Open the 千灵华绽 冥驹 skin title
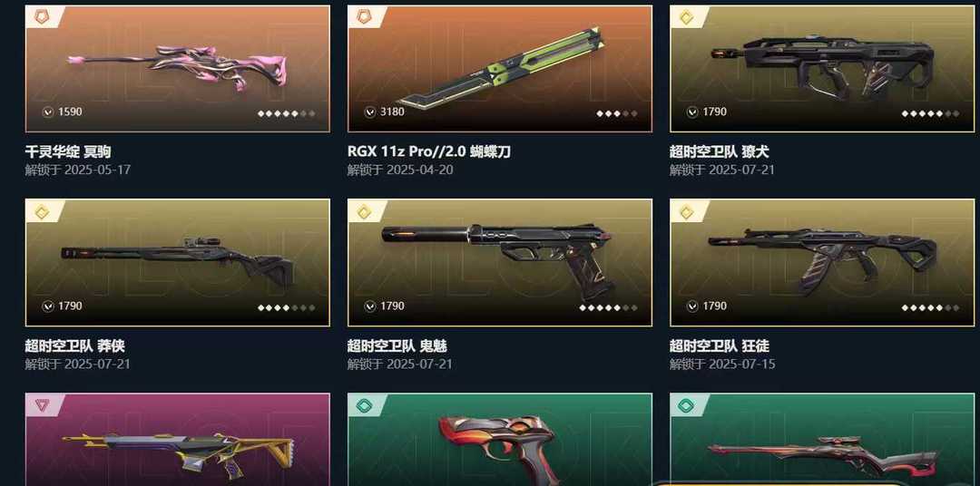 tap(68, 151)
